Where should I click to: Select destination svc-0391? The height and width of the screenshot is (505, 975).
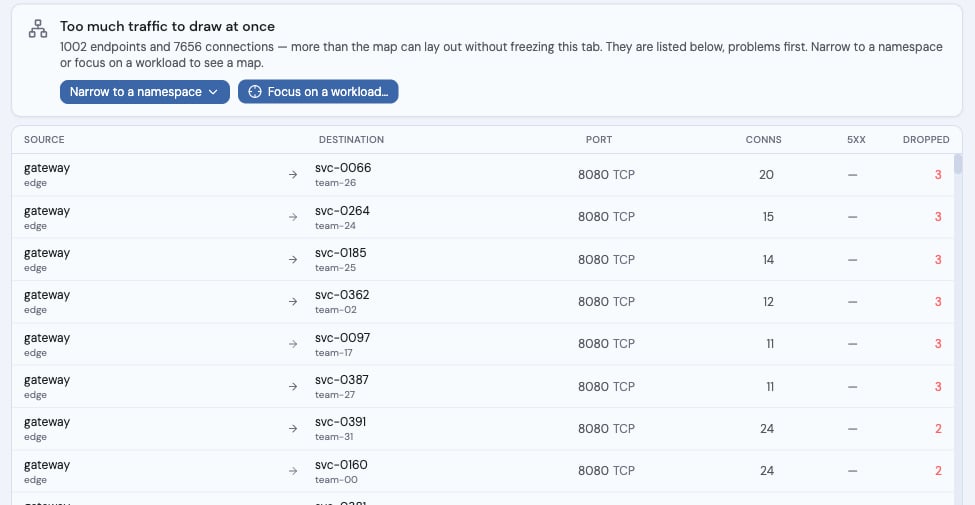coord(341,422)
